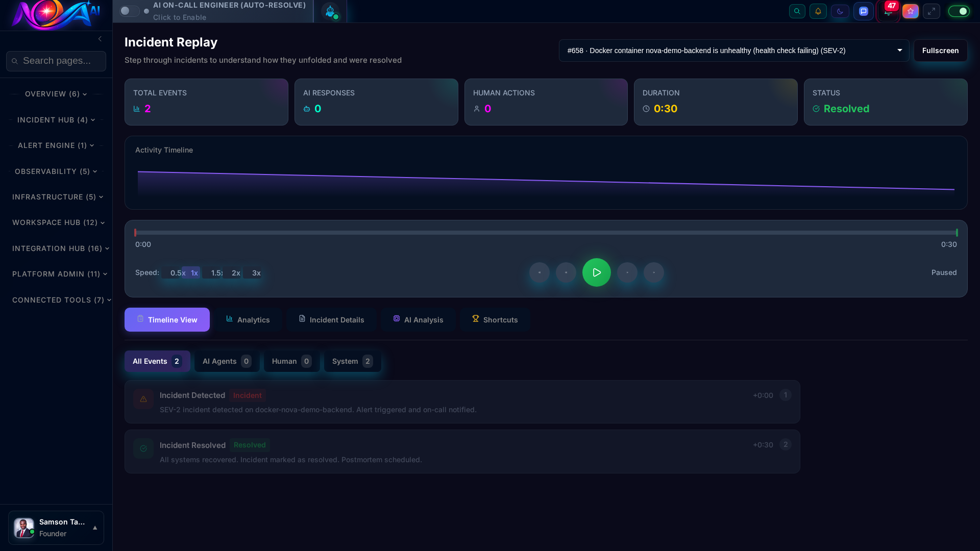Open the search icon in the top bar
Screen dimensions: 980x551
pos(797,11)
